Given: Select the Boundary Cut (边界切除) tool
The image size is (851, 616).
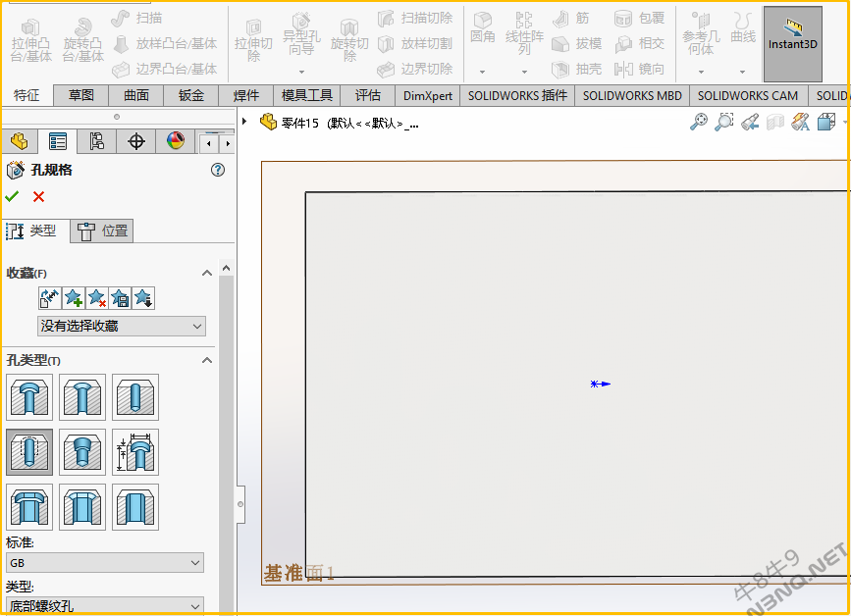Looking at the screenshot, I should coord(415,69).
